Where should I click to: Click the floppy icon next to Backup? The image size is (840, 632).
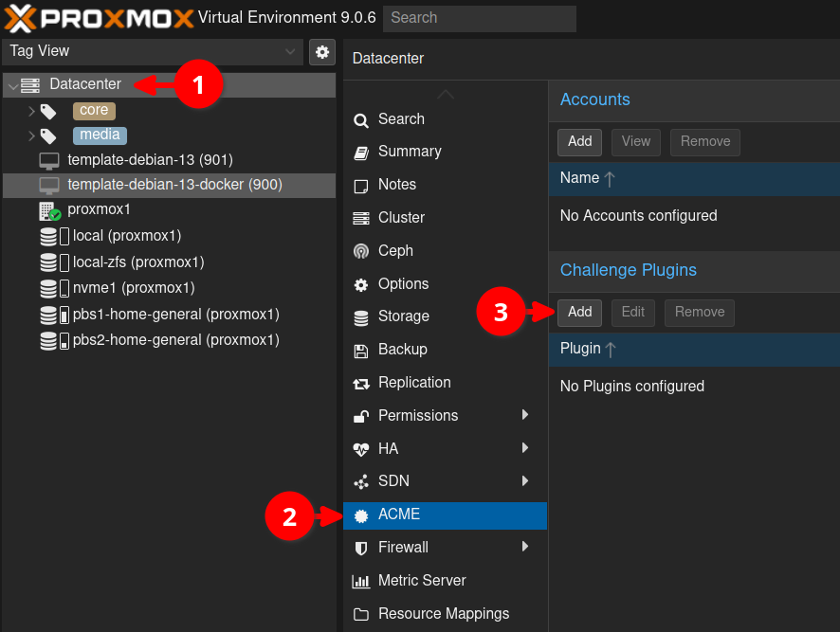(361, 352)
